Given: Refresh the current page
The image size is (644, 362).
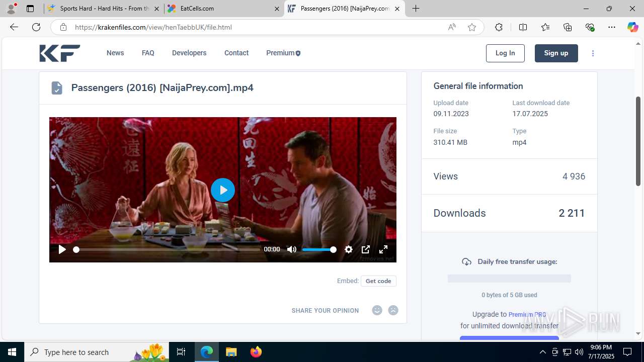Looking at the screenshot, I should [x=36, y=27].
